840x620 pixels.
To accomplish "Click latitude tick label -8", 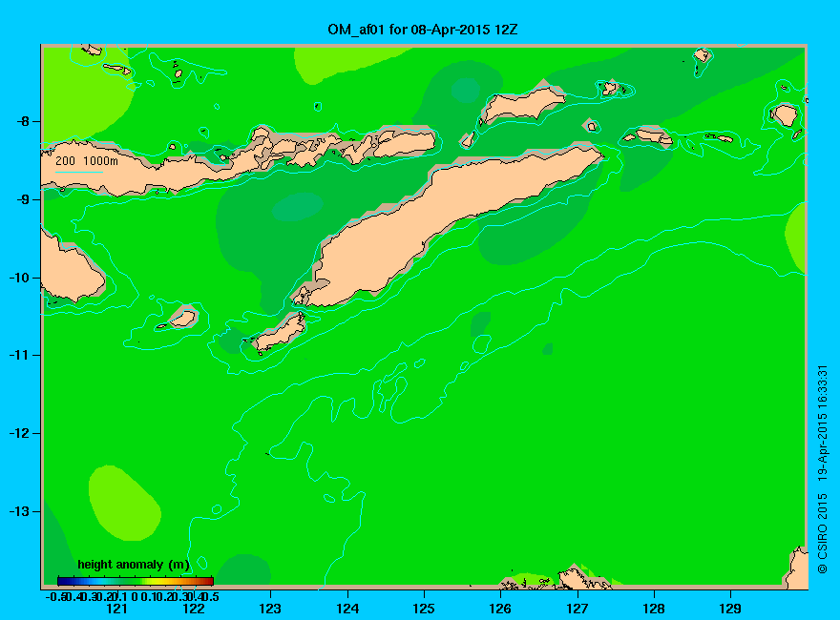I will click(23, 121).
